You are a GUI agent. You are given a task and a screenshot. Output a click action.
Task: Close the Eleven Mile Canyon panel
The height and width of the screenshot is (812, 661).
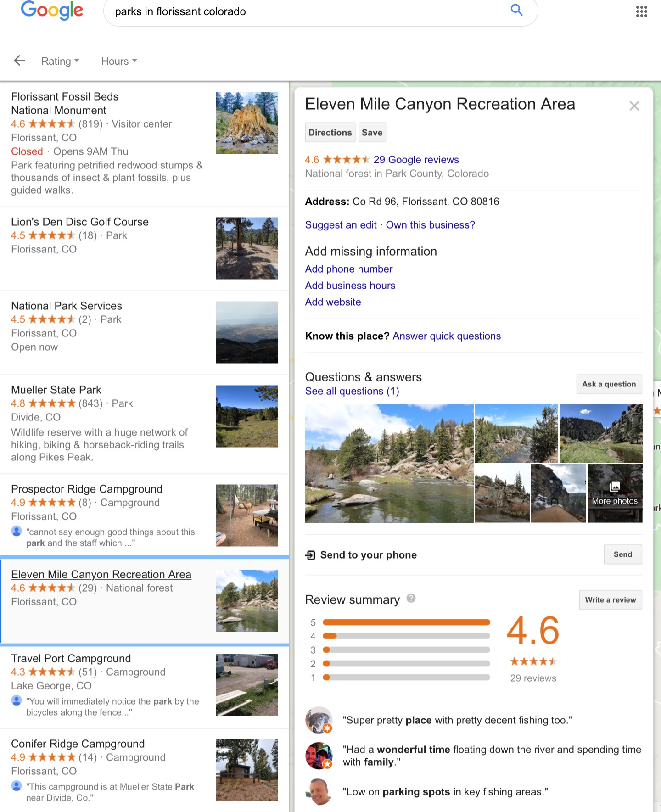(634, 106)
